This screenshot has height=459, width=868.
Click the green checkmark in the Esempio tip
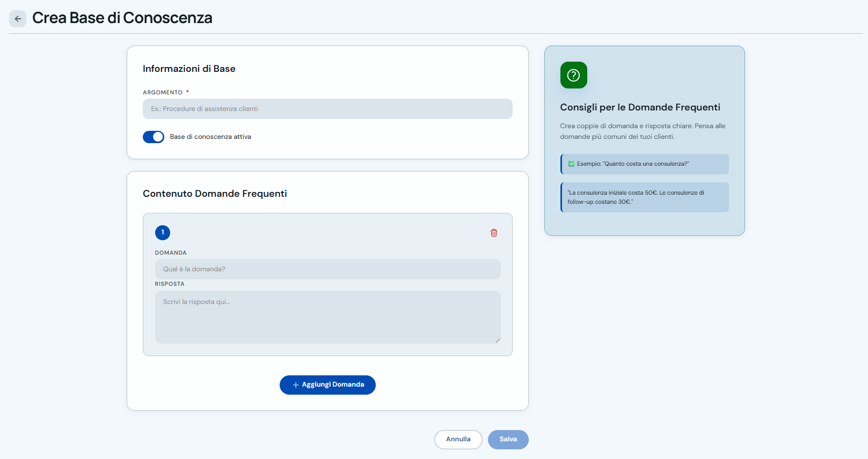click(571, 164)
